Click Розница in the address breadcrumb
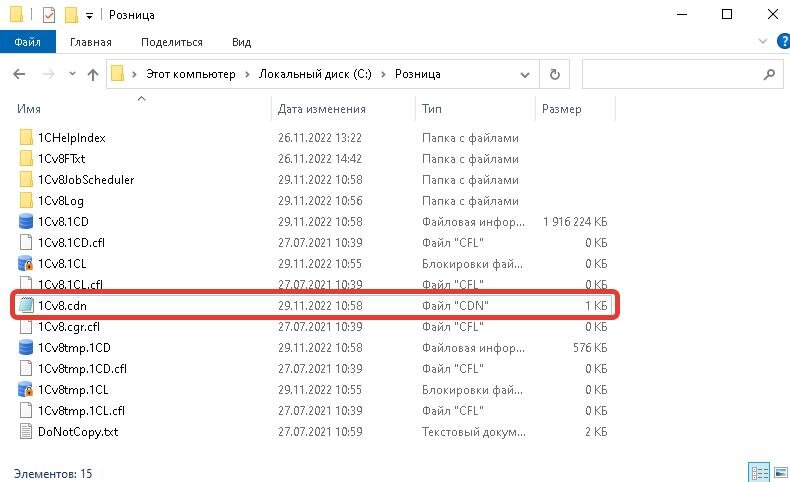This screenshot has height=482, width=790. tap(418, 74)
